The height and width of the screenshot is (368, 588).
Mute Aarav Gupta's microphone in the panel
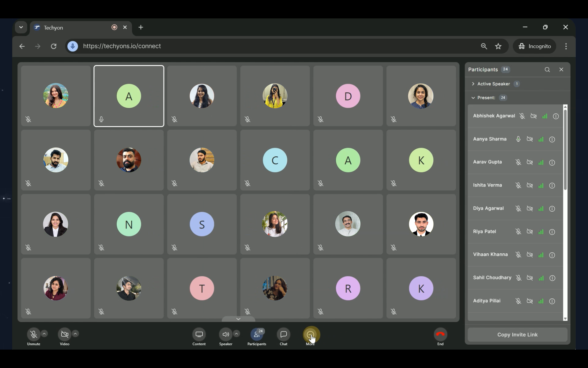click(x=518, y=163)
